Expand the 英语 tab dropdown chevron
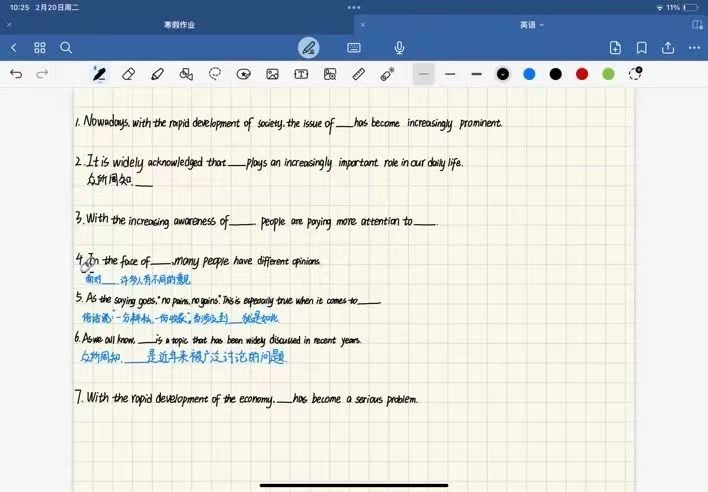 [x=542, y=24]
